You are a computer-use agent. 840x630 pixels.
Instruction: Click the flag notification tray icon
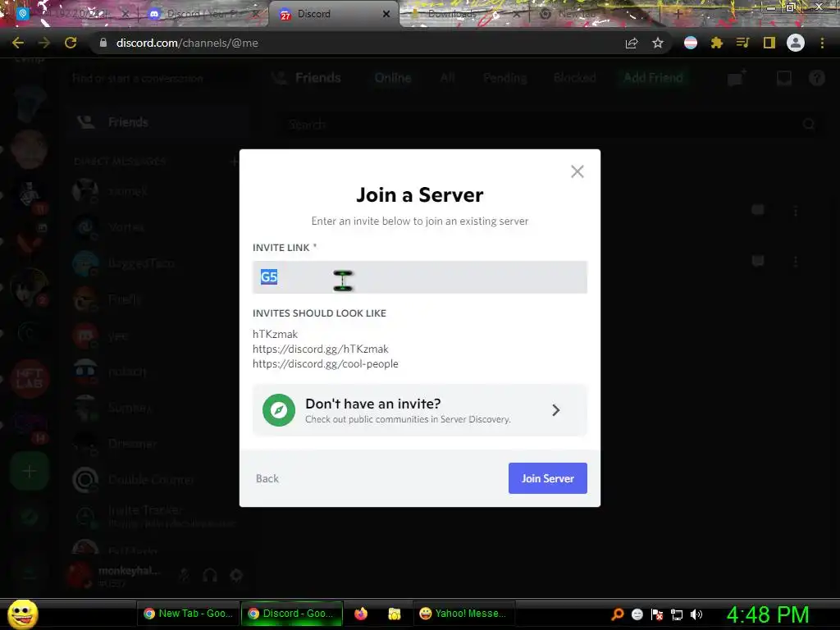(x=657, y=614)
